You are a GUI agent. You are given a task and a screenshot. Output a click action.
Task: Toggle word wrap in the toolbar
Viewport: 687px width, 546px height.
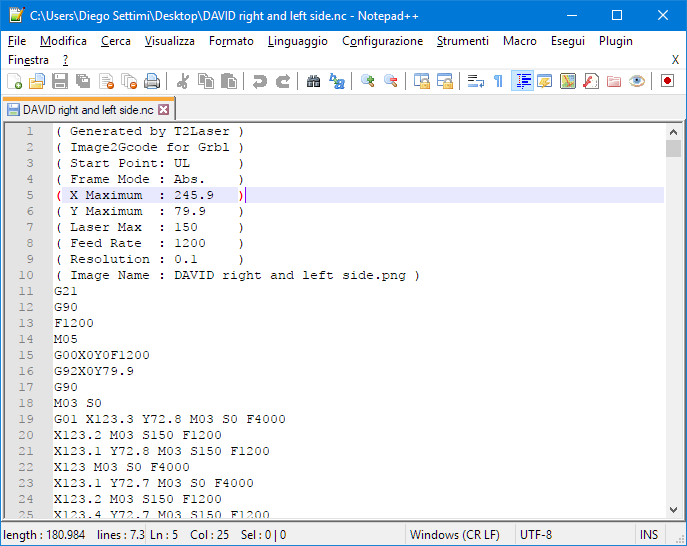tap(475, 81)
